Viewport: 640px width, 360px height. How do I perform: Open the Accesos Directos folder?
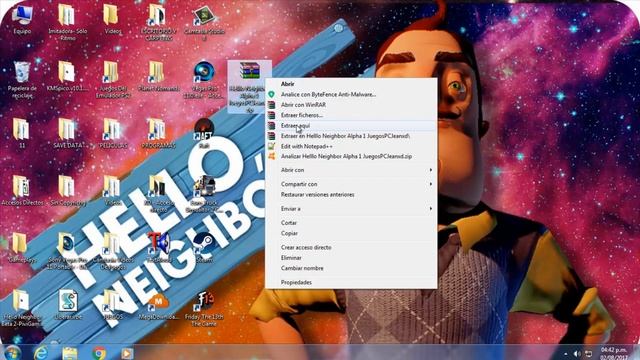pos(22,190)
